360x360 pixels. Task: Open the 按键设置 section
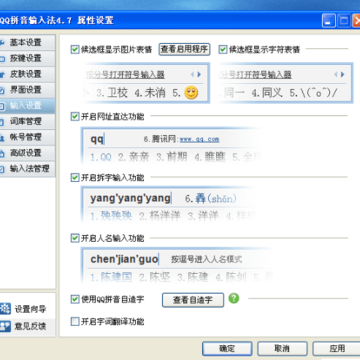point(27,58)
